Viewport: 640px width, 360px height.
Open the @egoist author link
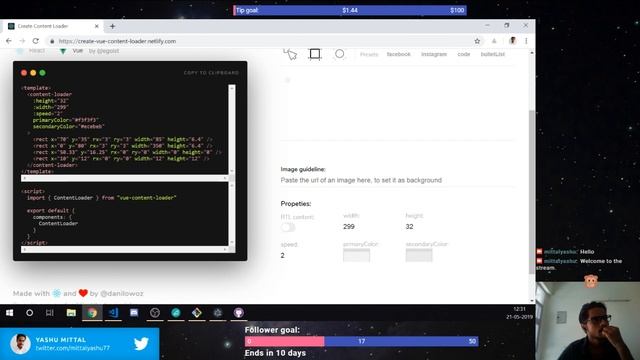(108, 51)
